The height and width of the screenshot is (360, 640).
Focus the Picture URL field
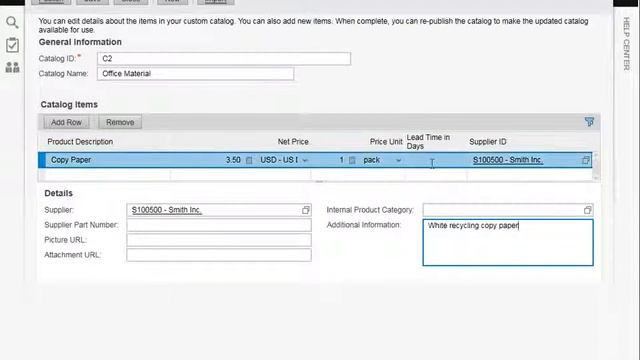[x=219, y=240]
